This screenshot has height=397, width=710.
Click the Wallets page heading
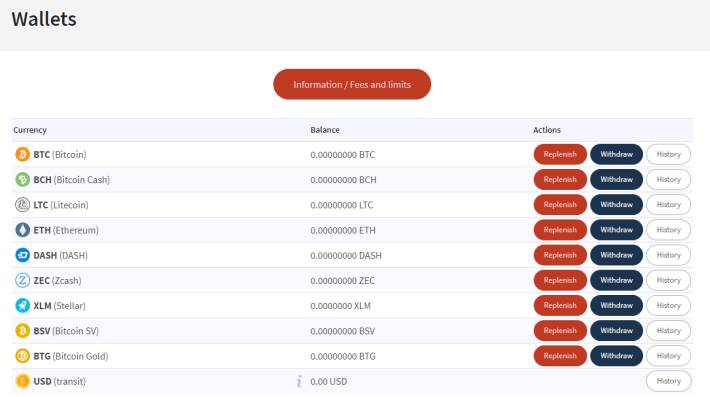pyautogui.click(x=44, y=19)
